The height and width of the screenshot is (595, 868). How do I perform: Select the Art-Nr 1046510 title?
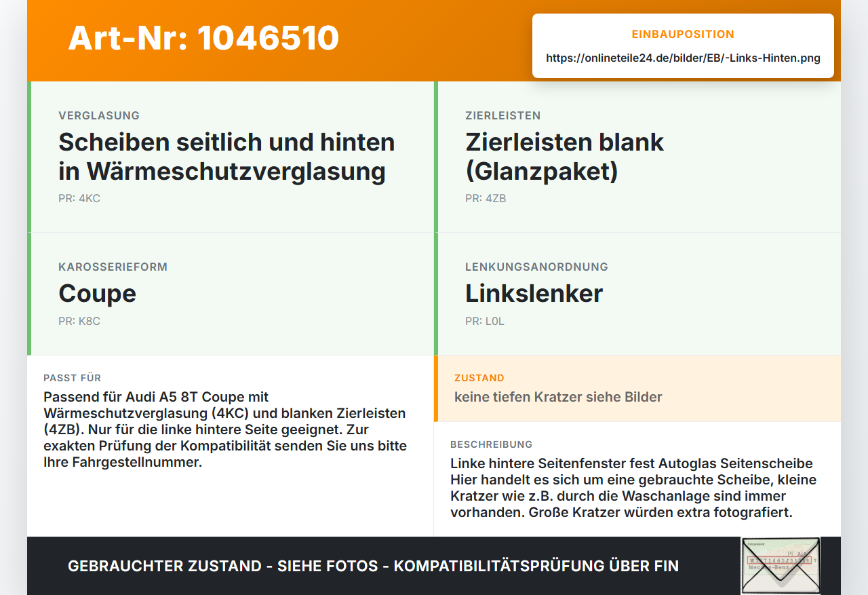(203, 38)
